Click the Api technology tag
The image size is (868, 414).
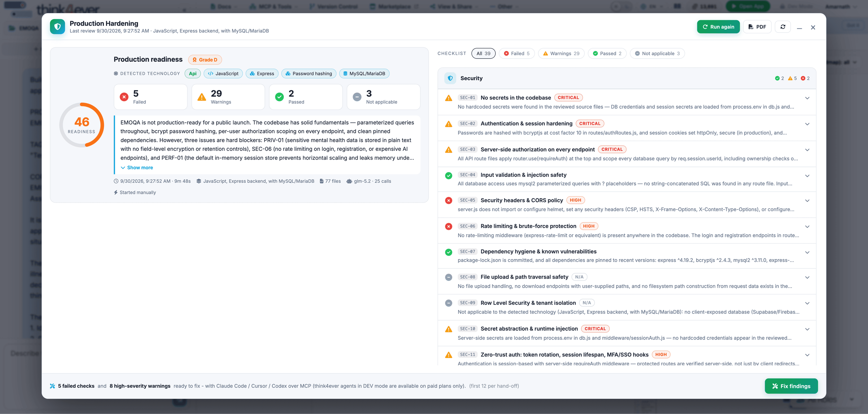point(192,74)
